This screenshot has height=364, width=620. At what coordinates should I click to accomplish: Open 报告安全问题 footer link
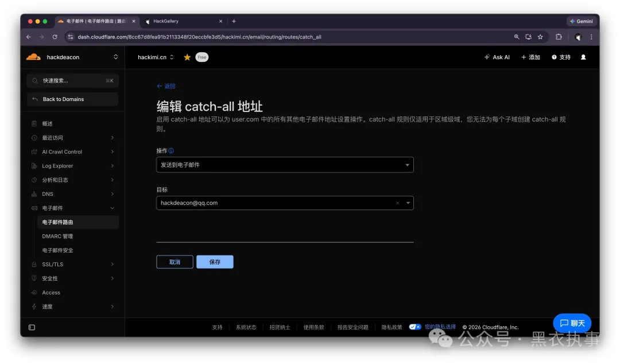352,328
